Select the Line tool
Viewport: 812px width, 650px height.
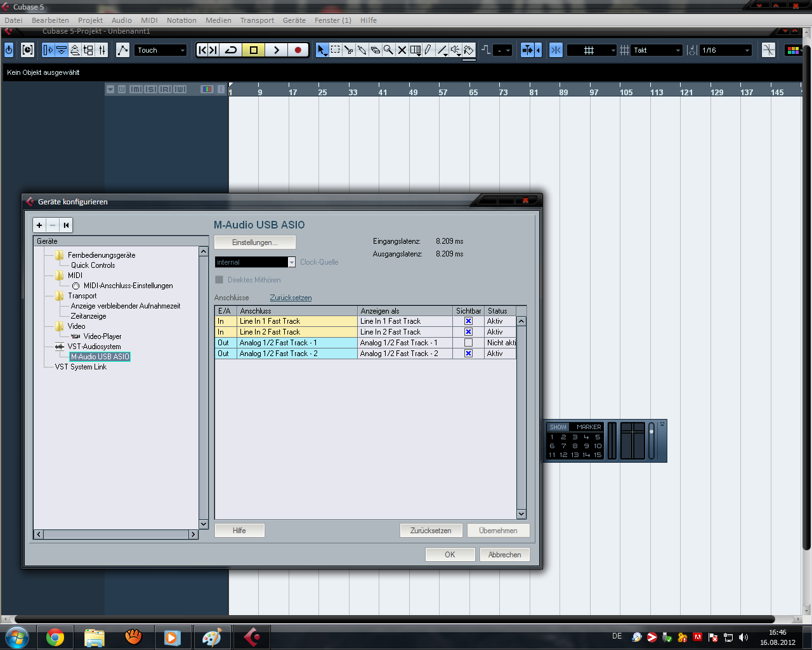point(442,50)
